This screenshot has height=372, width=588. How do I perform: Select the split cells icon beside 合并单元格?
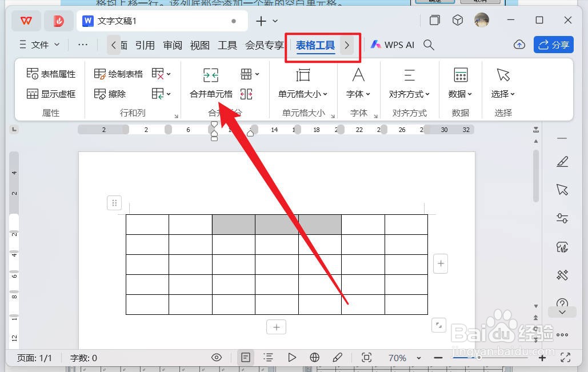tap(247, 93)
